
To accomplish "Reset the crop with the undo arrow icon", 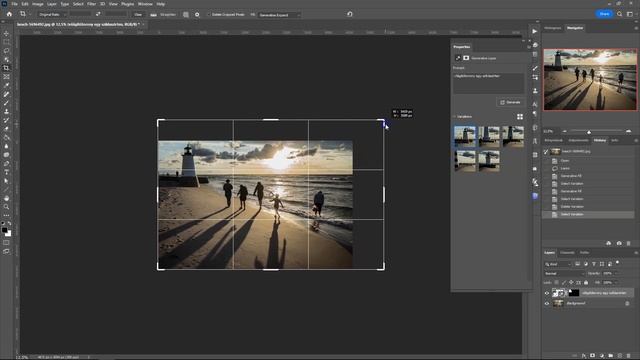I will (350, 14).
